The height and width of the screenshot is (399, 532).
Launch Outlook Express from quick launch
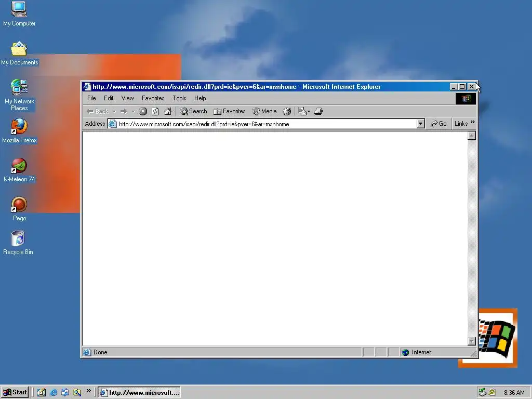[65, 393]
